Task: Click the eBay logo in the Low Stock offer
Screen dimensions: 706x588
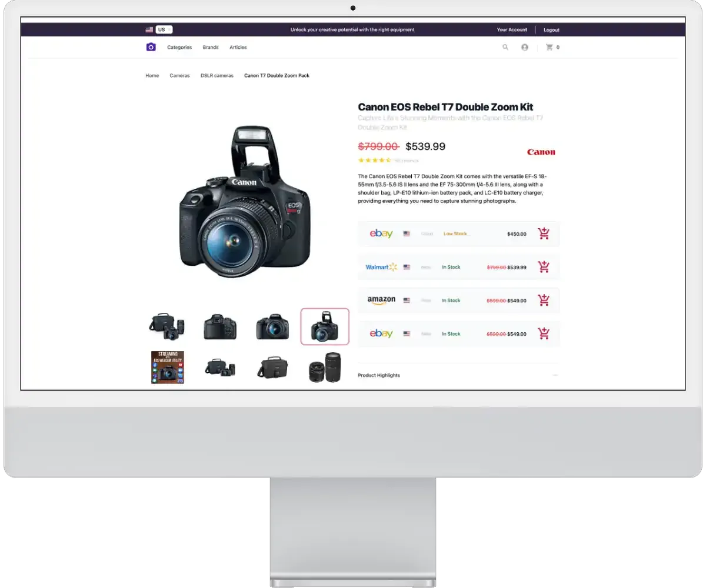Action: tap(381, 233)
